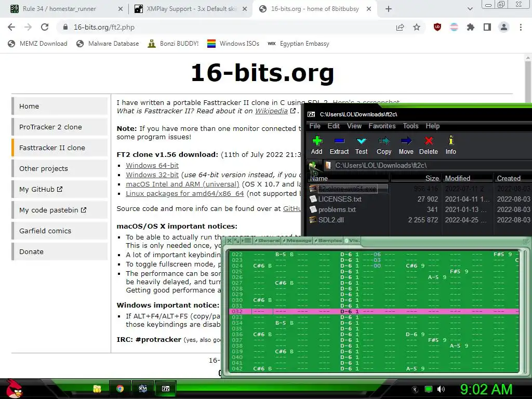The height and width of the screenshot is (399, 532).
Task: Open the Tools menu in 7-Zip
Action: click(x=410, y=126)
